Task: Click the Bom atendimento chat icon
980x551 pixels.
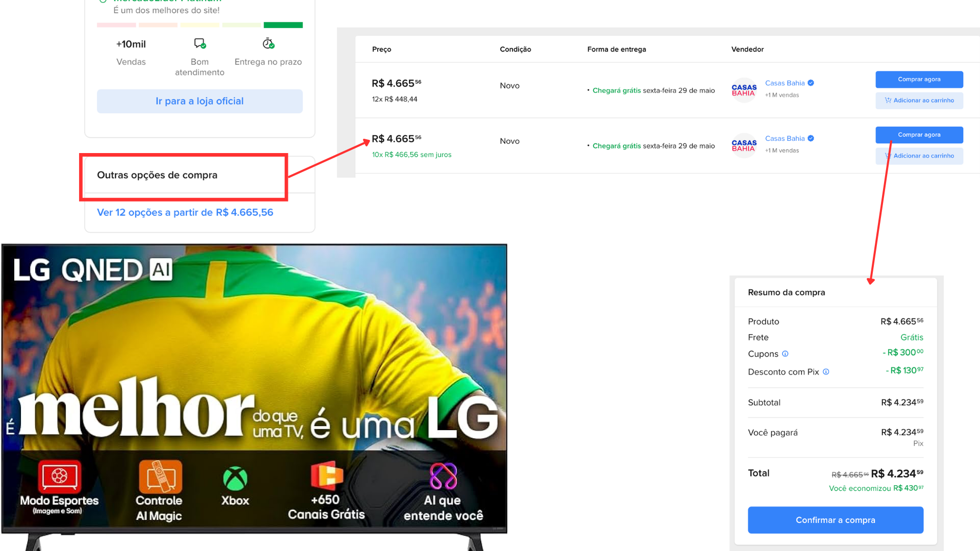Action: (x=200, y=43)
